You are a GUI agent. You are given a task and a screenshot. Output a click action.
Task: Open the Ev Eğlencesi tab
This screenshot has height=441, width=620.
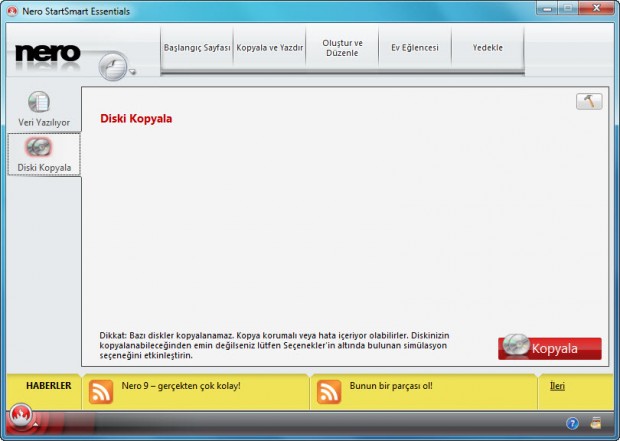[415, 48]
